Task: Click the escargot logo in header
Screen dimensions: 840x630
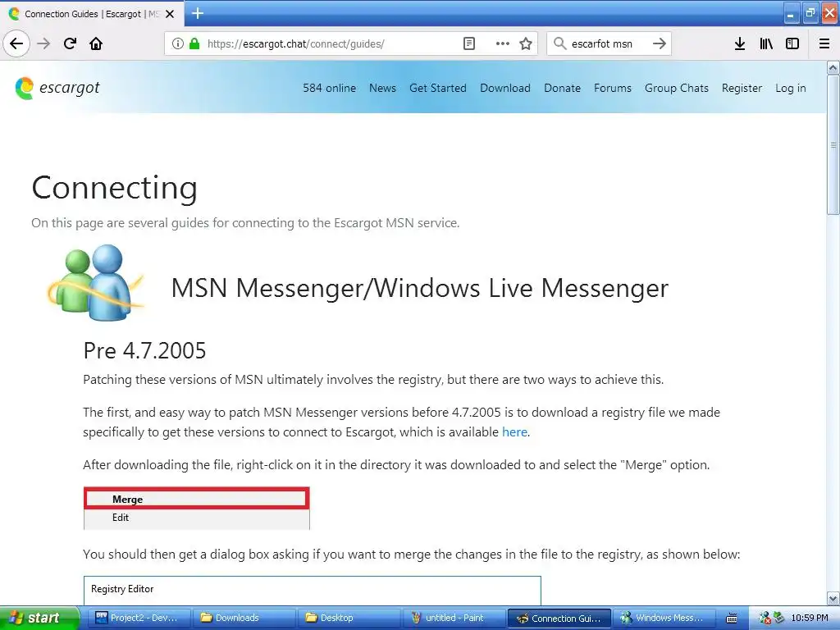Action: tap(57, 88)
